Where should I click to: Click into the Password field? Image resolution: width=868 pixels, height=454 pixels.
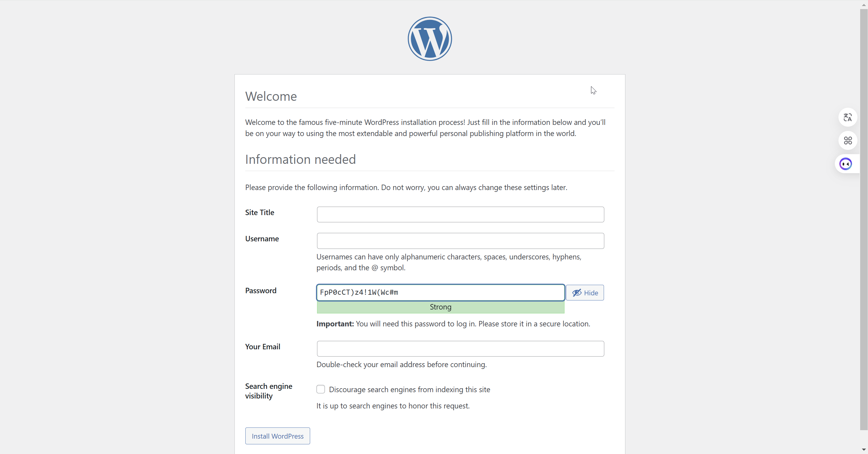440,292
